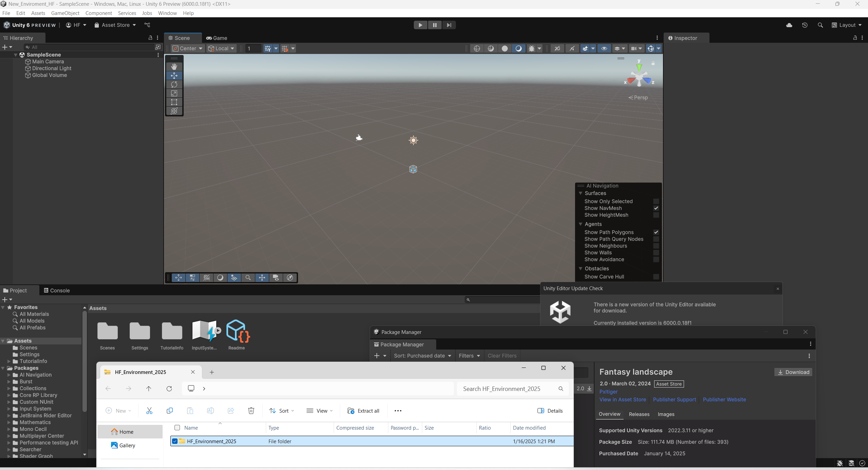Click the Play button

coord(420,25)
